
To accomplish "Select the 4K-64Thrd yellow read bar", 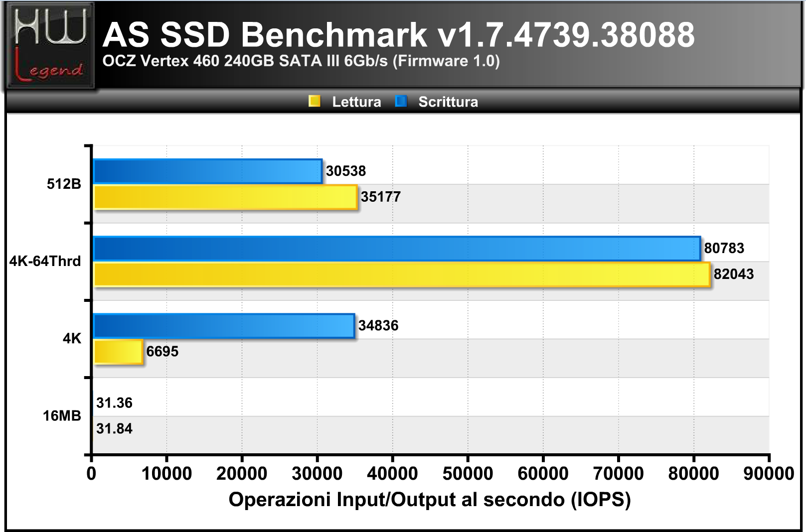I will click(x=402, y=274).
